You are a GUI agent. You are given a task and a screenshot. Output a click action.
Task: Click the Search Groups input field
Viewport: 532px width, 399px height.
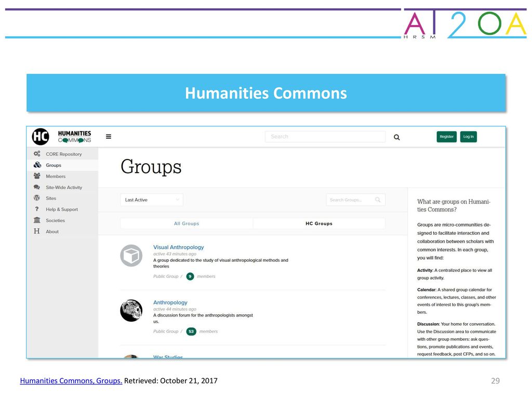click(355, 200)
